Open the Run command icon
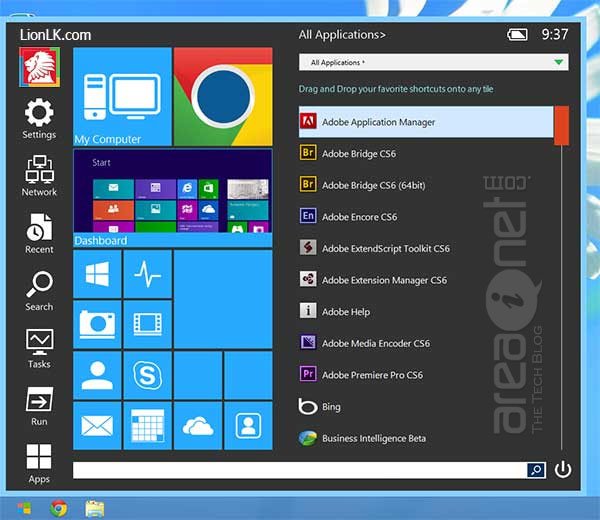Viewport: 600px width, 520px height. [x=39, y=406]
